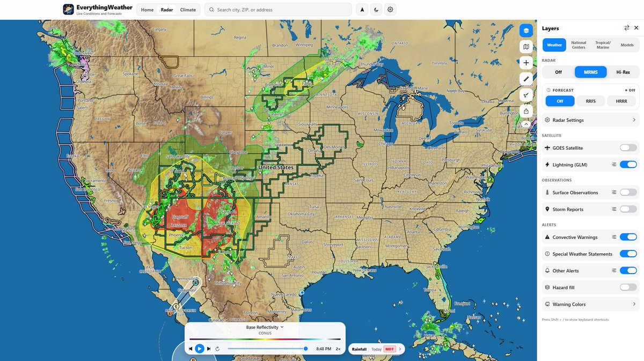Click the search magnifier icon
Screen dimensions: 644x361
tap(211, 10)
